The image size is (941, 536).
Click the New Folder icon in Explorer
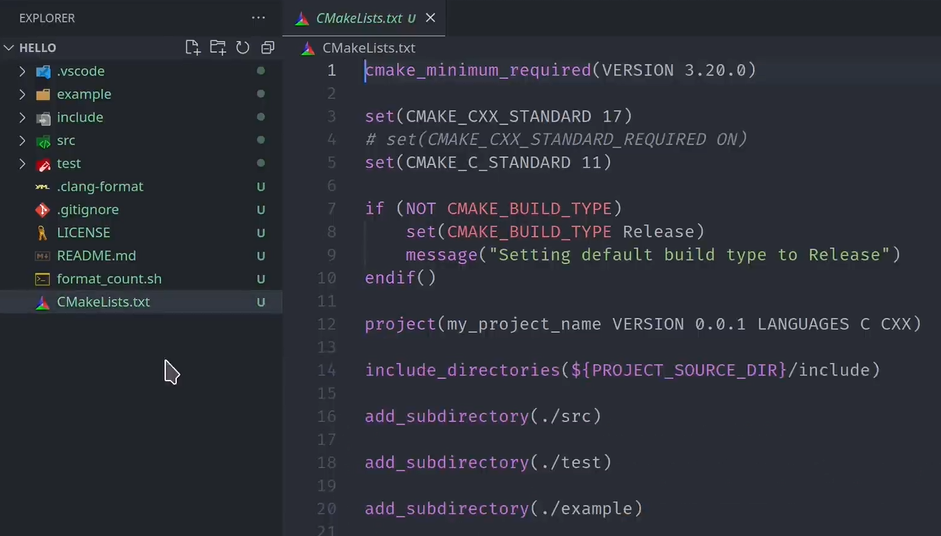tap(217, 47)
